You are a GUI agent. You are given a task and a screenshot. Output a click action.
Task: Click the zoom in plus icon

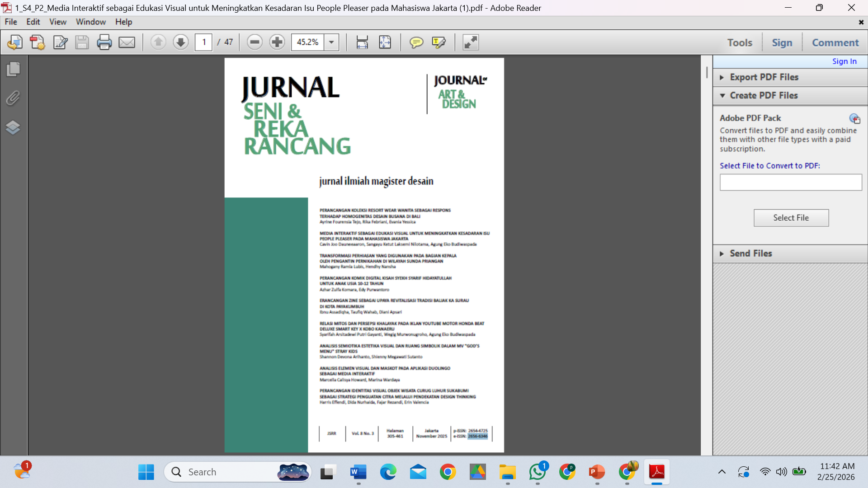(x=277, y=42)
